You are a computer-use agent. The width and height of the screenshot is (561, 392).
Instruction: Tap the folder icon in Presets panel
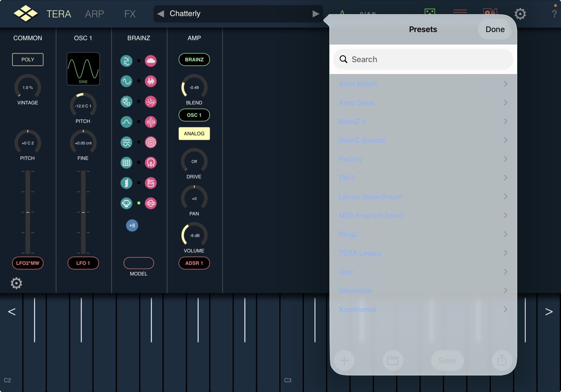tap(393, 360)
